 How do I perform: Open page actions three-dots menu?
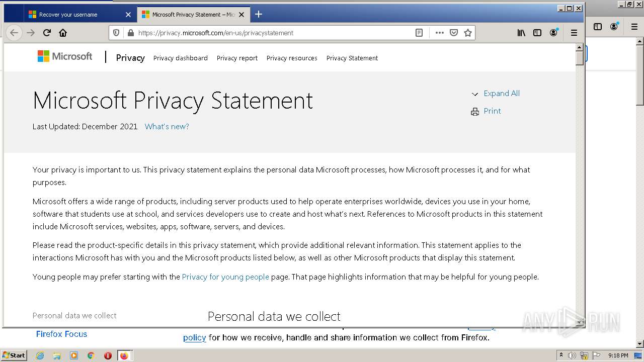tap(439, 33)
